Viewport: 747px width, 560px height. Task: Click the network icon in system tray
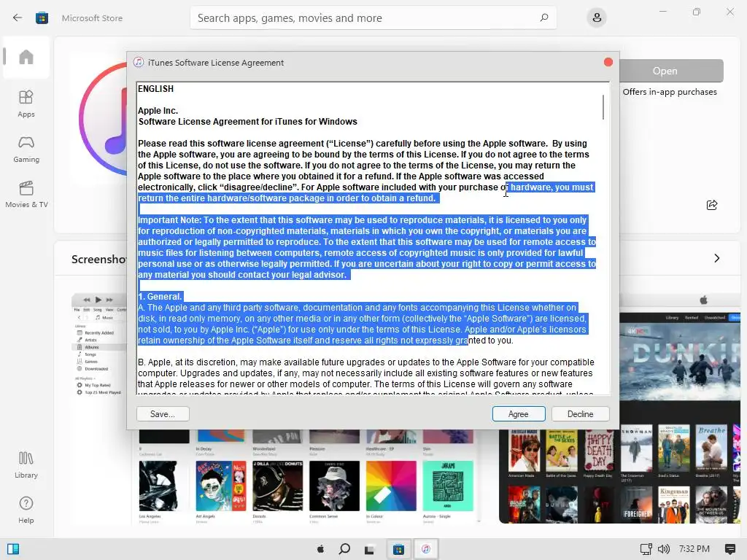pyautogui.click(x=646, y=549)
